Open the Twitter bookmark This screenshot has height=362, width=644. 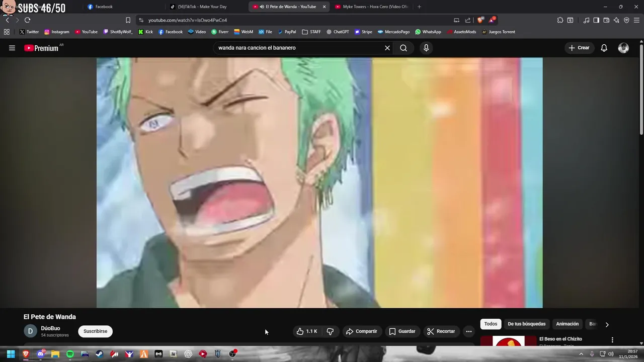coord(29,32)
